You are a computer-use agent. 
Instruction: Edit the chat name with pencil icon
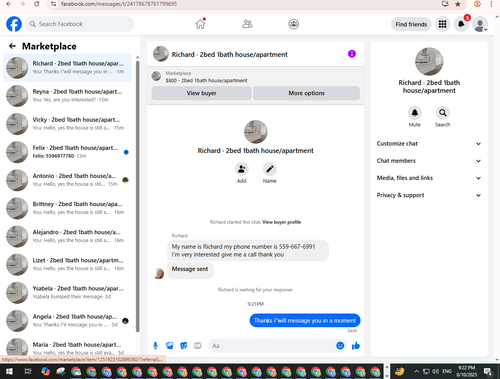tap(269, 169)
